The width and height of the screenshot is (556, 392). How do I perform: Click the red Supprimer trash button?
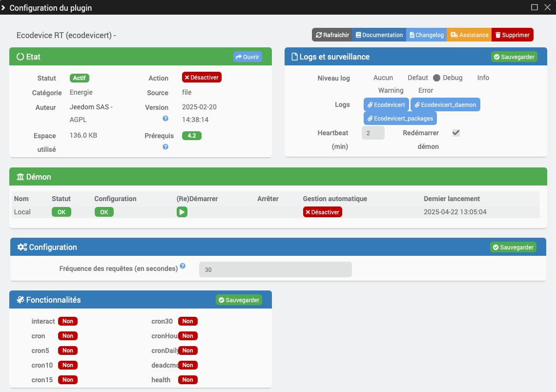[x=513, y=35]
